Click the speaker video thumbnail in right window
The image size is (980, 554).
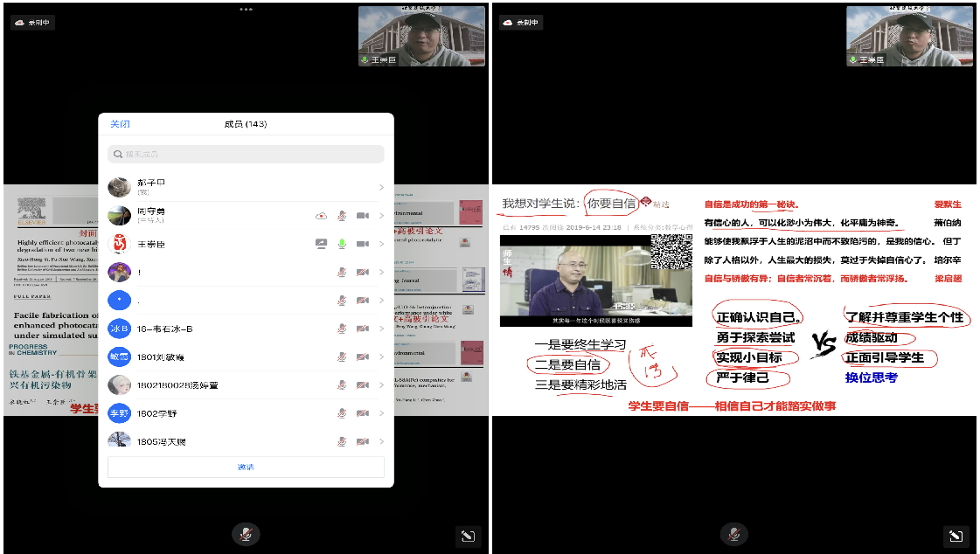[x=910, y=37]
